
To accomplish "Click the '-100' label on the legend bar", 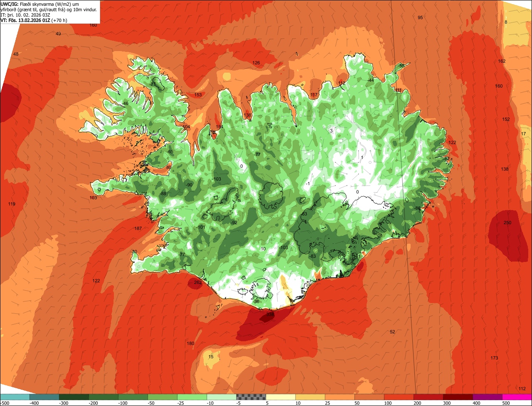I will [122, 403].
